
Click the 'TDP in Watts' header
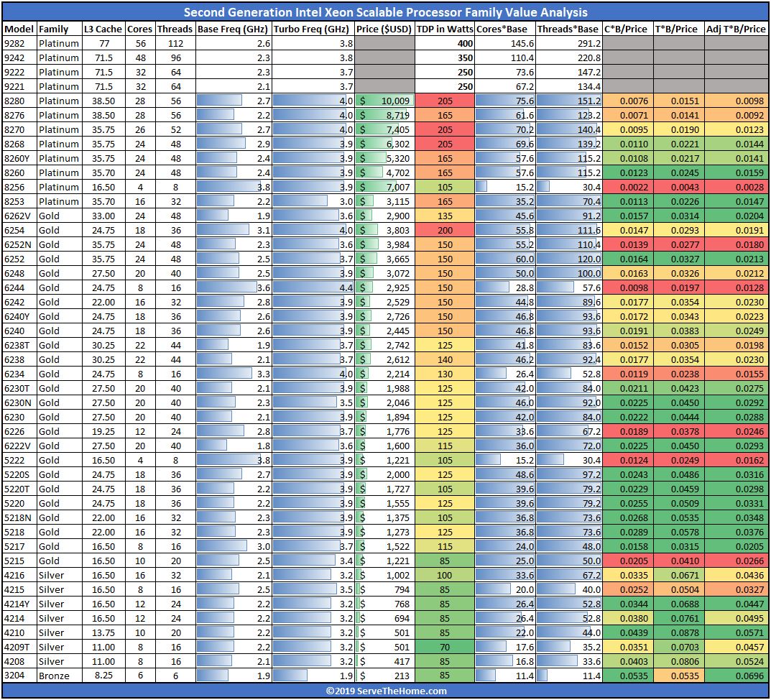[x=445, y=29]
